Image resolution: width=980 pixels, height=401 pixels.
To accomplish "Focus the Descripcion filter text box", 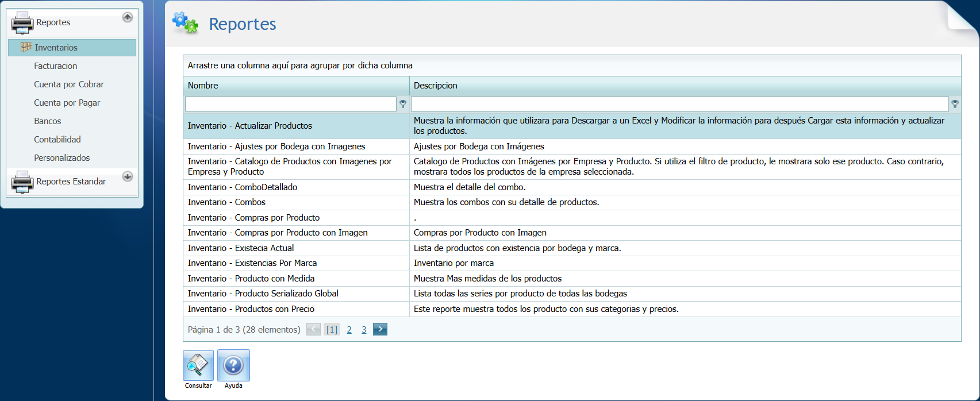I will pos(680,104).
